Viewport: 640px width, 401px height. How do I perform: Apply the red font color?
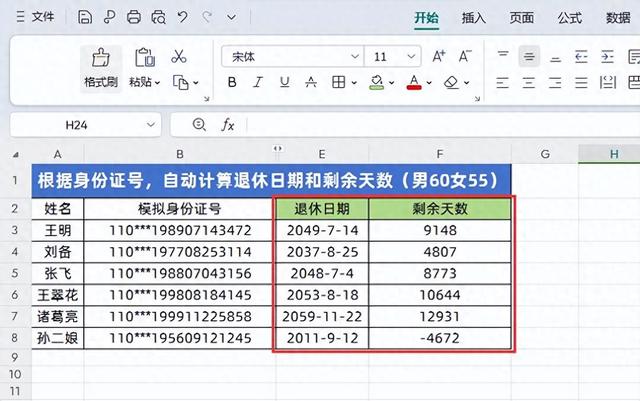(x=414, y=82)
